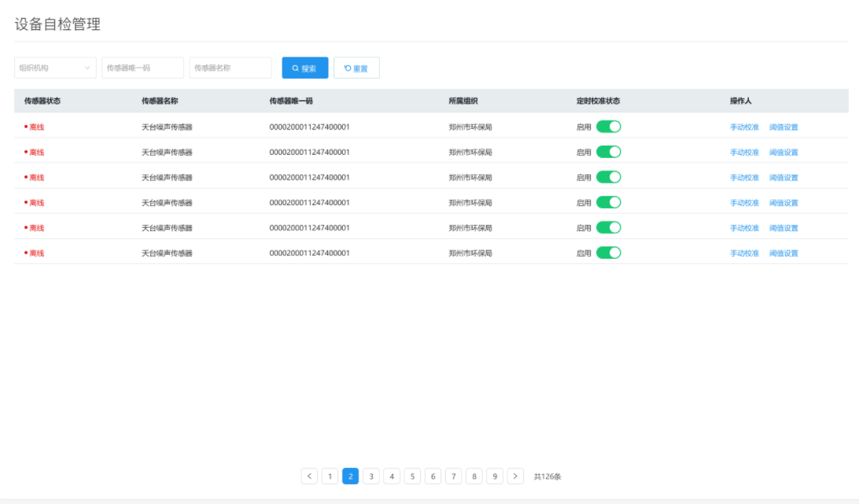Open the 组织机构 dropdown
This screenshot has height=504, width=859.
pos(55,68)
